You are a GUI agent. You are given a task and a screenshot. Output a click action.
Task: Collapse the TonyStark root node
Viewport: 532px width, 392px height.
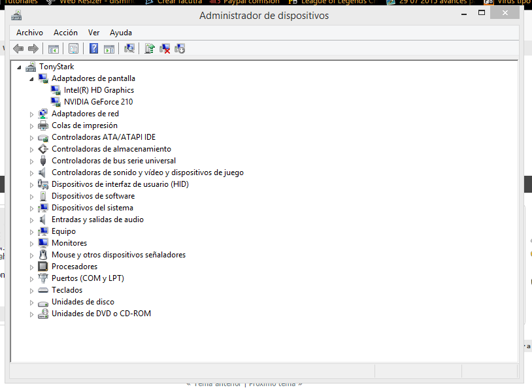click(x=20, y=67)
